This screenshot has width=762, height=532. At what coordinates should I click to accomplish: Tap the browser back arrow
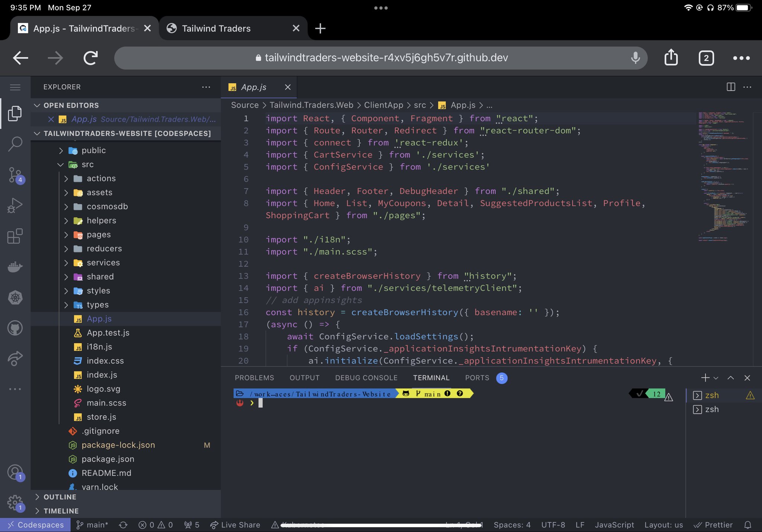(20, 58)
